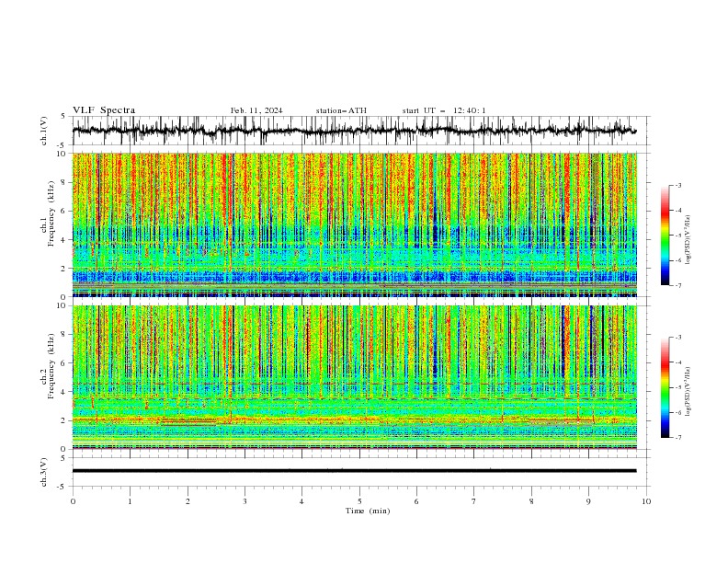Click time axis tick label "5"
Screen dimensions: 728x563
tap(359, 501)
